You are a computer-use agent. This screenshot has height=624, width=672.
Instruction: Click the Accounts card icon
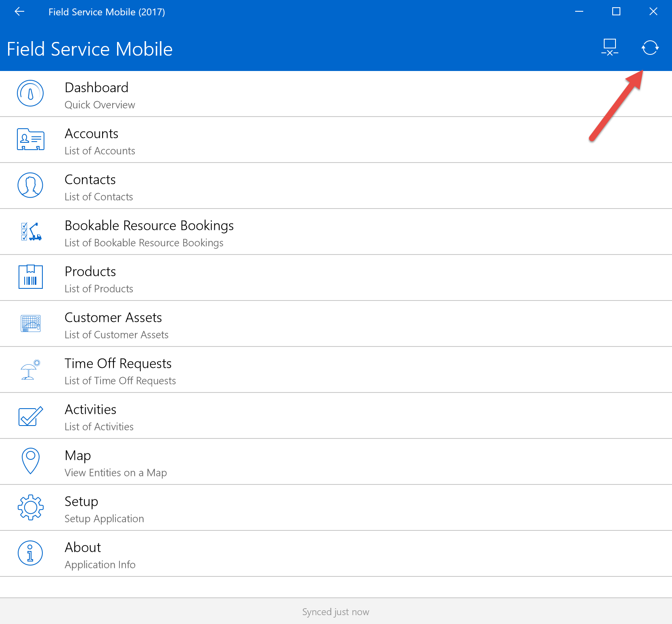31,139
